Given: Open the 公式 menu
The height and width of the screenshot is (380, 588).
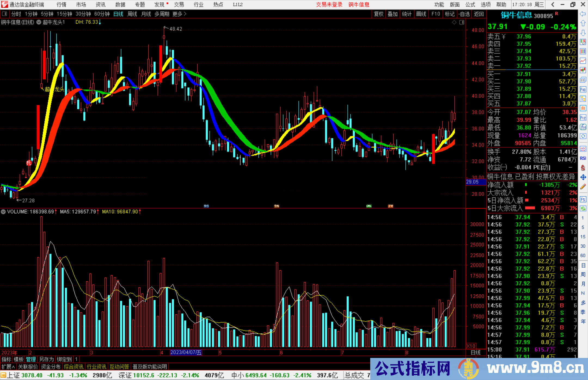Looking at the screenshot, I should 470,5.
